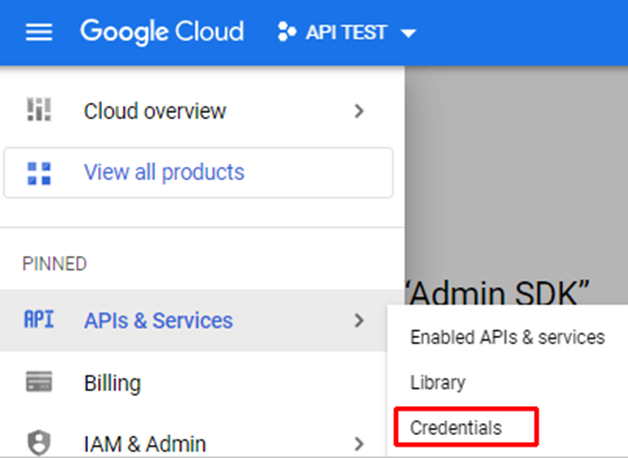Click the Billing credit card icon
This screenshot has width=628, height=458.
click(x=38, y=383)
